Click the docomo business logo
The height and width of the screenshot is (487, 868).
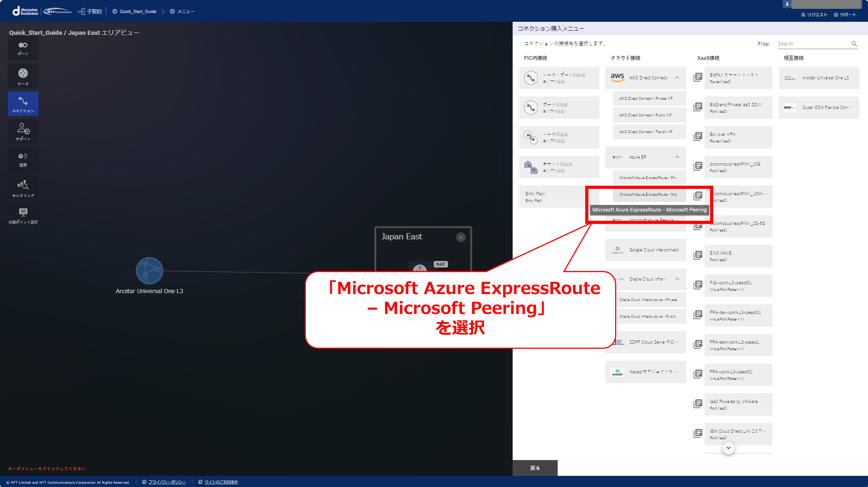pyautogui.click(x=26, y=11)
